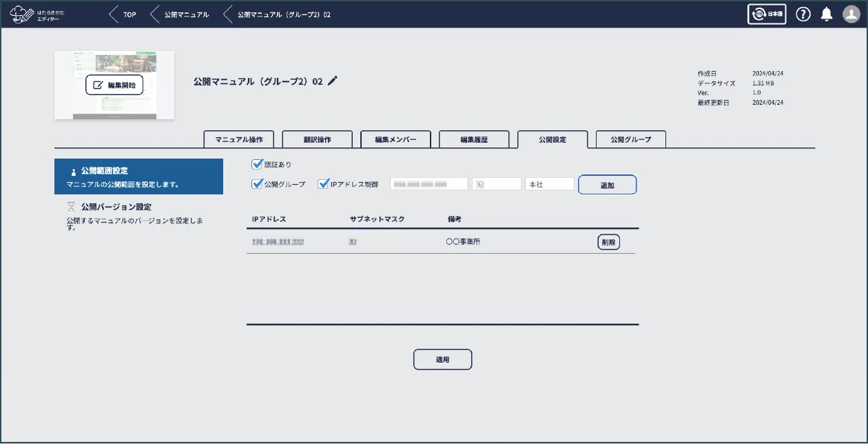Disable the 公開グループ checkbox
The width and height of the screenshot is (868, 444).
(258, 183)
